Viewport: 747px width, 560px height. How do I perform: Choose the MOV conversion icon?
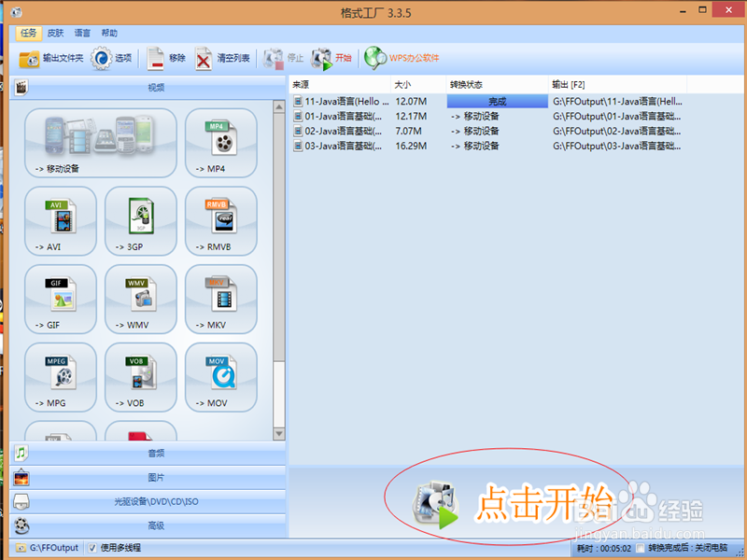(x=221, y=377)
